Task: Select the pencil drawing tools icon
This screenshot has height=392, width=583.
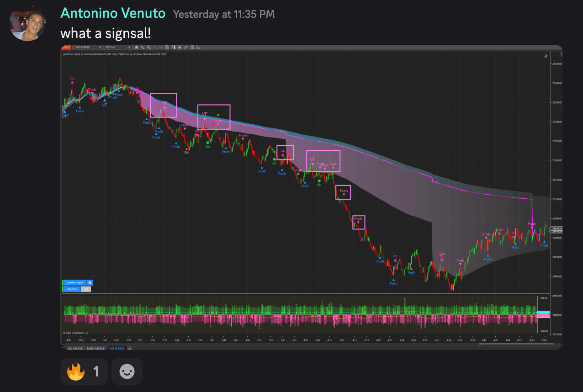Action: pyautogui.click(x=143, y=47)
